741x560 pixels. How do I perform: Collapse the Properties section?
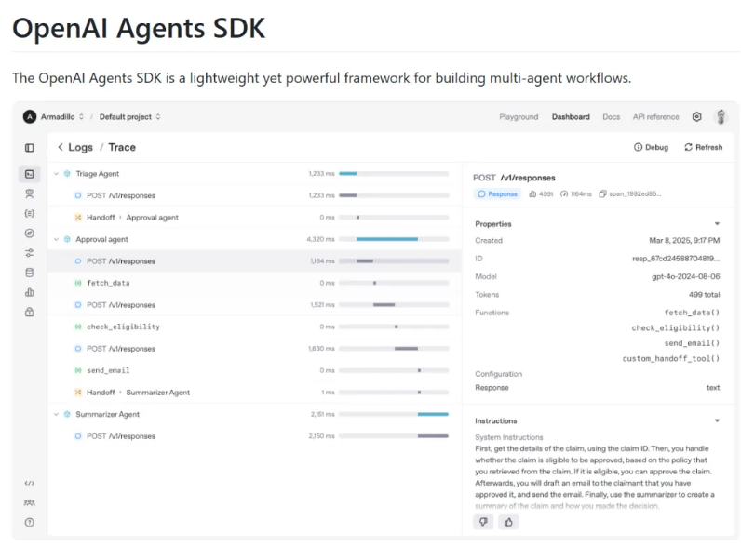point(717,224)
